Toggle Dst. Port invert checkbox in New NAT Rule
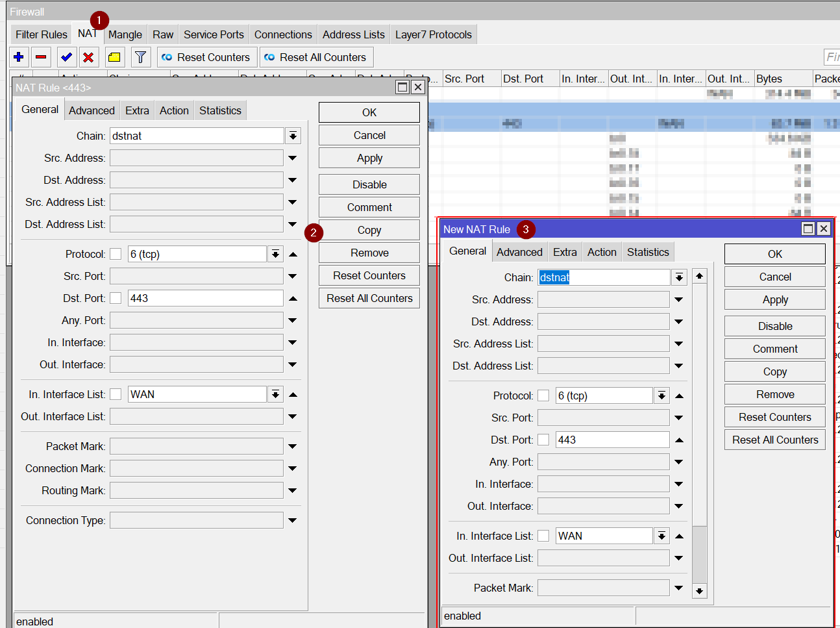Image resolution: width=840 pixels, height=628 pixels. (543, 440)
